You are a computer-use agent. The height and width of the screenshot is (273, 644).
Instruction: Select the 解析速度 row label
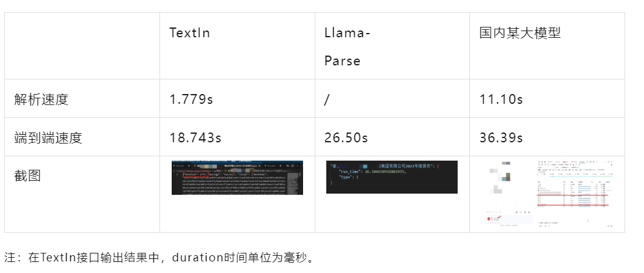pyautogui.click(x=41, y=100)
